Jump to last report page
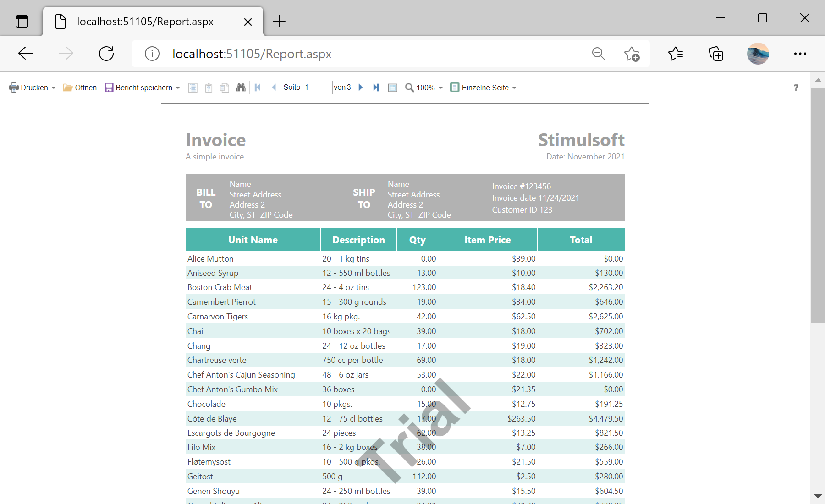The width and height of the screenshot is (825, 504). tap(376, 88)
